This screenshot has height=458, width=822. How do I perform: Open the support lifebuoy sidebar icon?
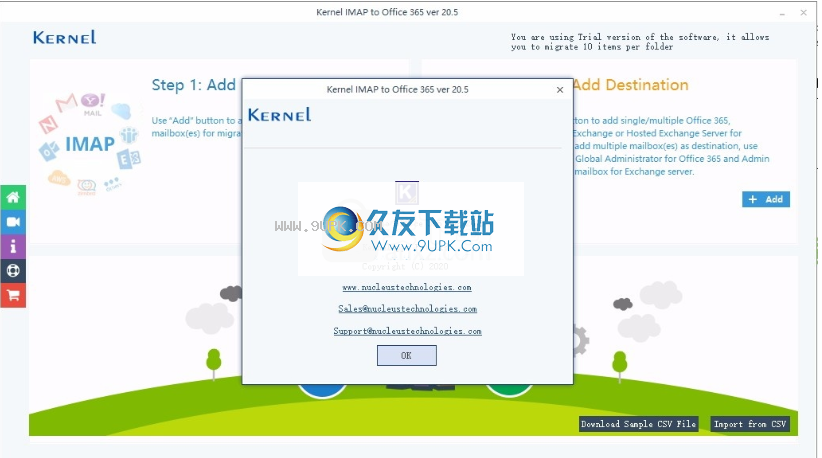click(x=13, y=270)
